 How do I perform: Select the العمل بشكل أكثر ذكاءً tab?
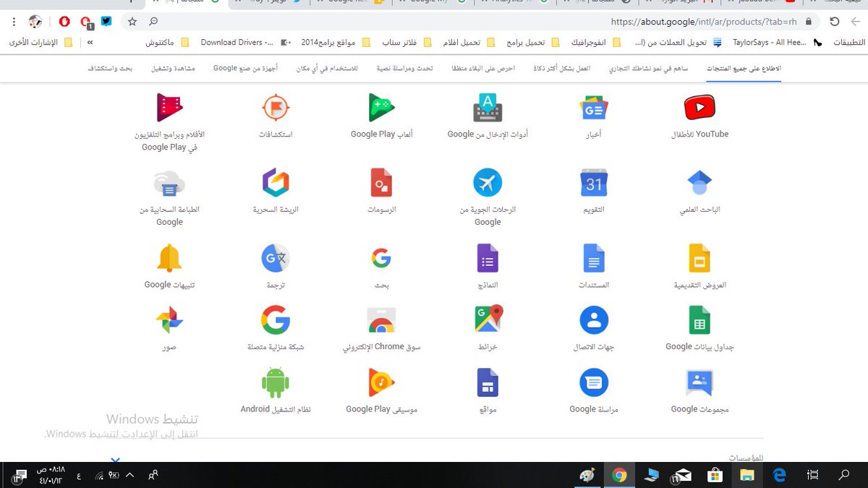point(561,69)
